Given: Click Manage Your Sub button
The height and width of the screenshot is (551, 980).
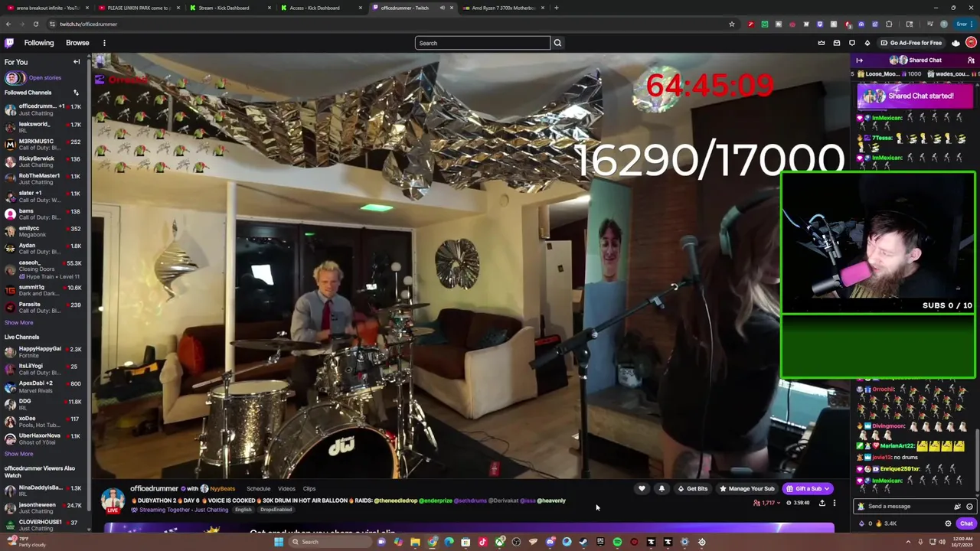Looking at the screenshot, I should click(746, 489).
